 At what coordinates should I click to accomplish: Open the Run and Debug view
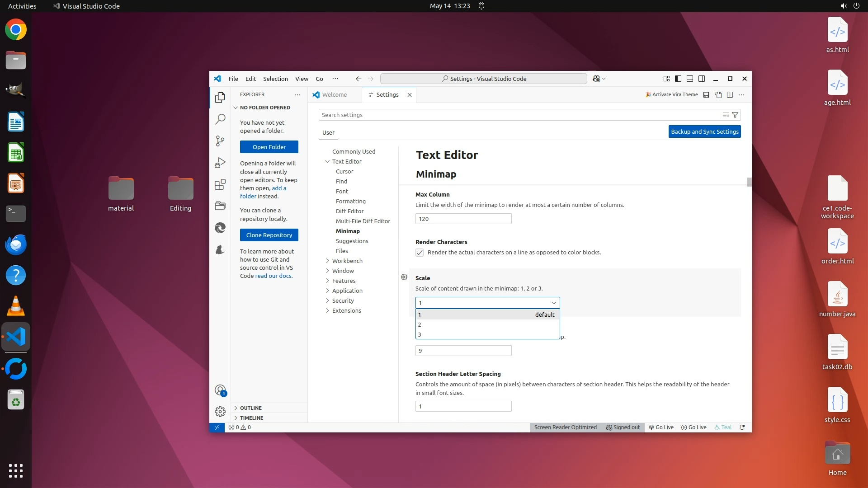click(x=220, y=163)
